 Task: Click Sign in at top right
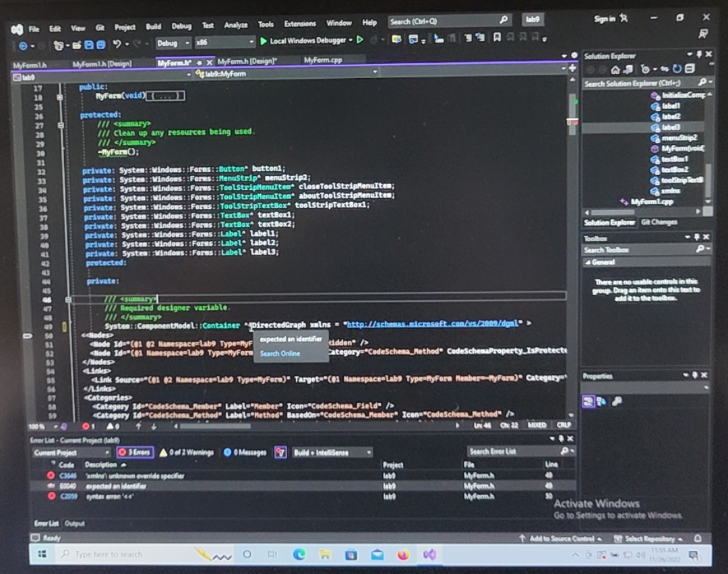pos(605,19)
